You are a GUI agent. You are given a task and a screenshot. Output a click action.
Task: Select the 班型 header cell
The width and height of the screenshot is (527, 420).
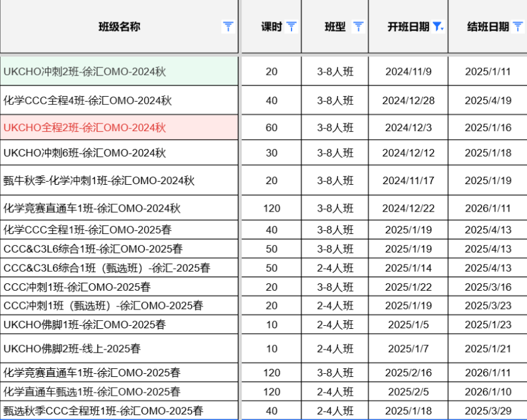coord(335,27)
